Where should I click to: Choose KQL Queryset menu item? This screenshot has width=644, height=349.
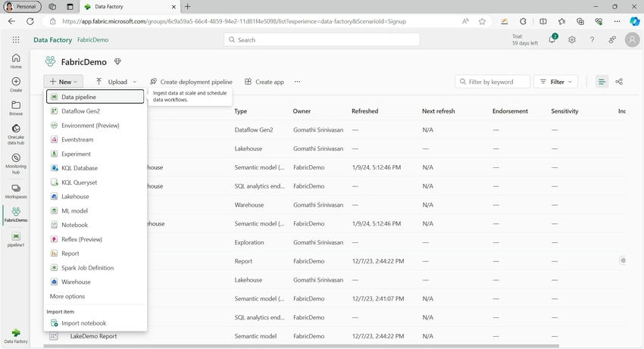click(95, 182)
